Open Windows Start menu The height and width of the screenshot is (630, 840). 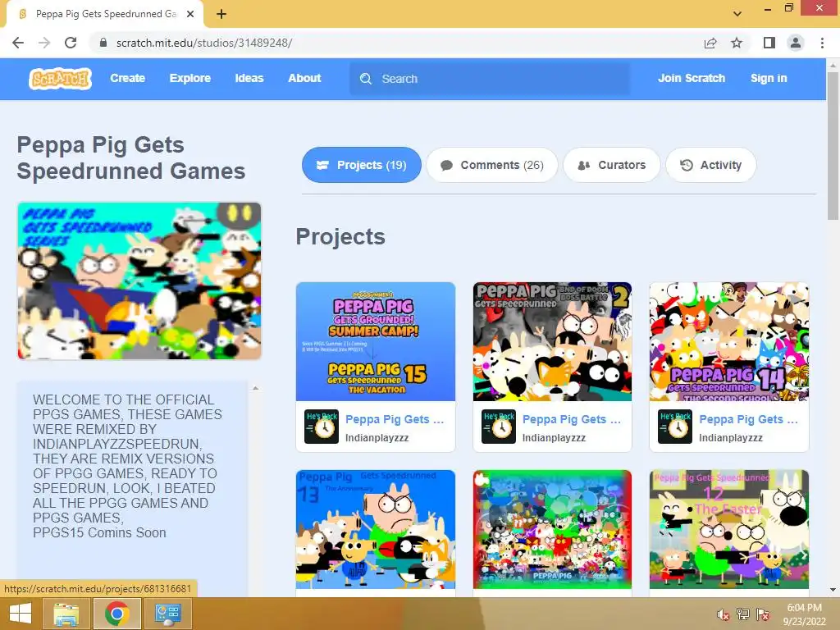tap(21, 614)
